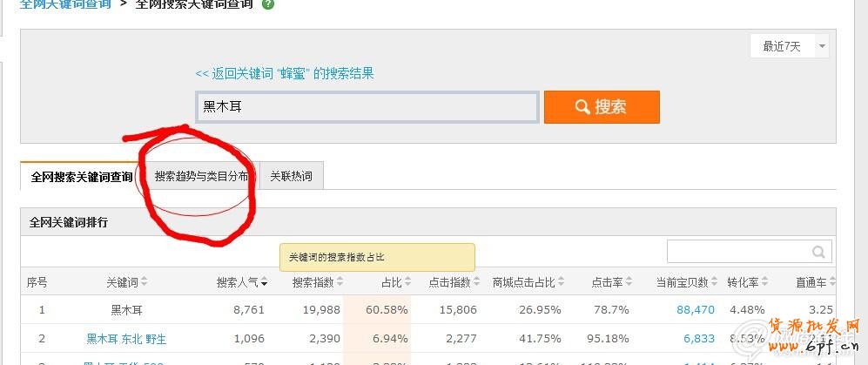The image size is (868, 365).
Task: Return to 蜂蜜 keyword search results link
Action: pyautogui.click(x=285, y=73)
